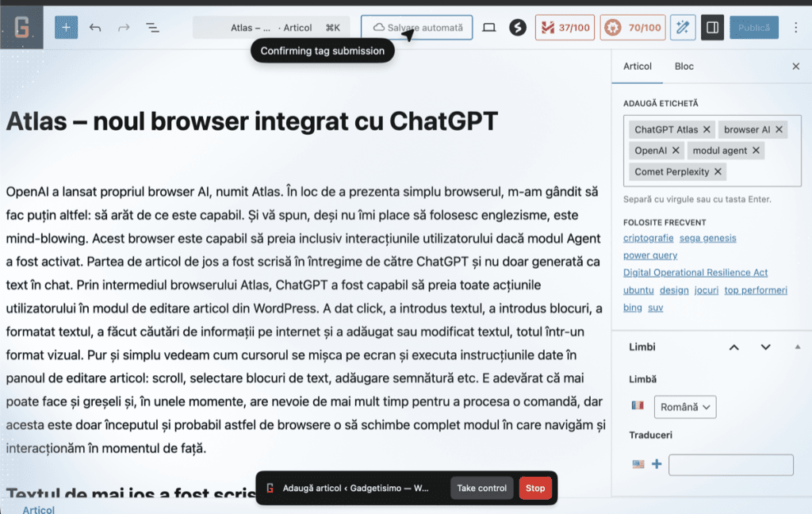The height and width of the screenshot is (514, 812).
Task: Remove the ChatGPT Atlas tag
Action: 707,129
